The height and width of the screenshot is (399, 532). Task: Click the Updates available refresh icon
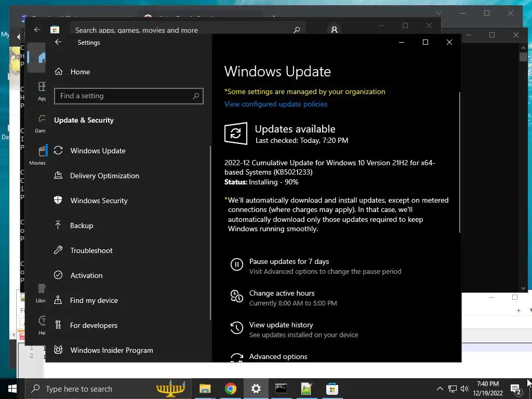pyautogui.click(x=236, y=134)
